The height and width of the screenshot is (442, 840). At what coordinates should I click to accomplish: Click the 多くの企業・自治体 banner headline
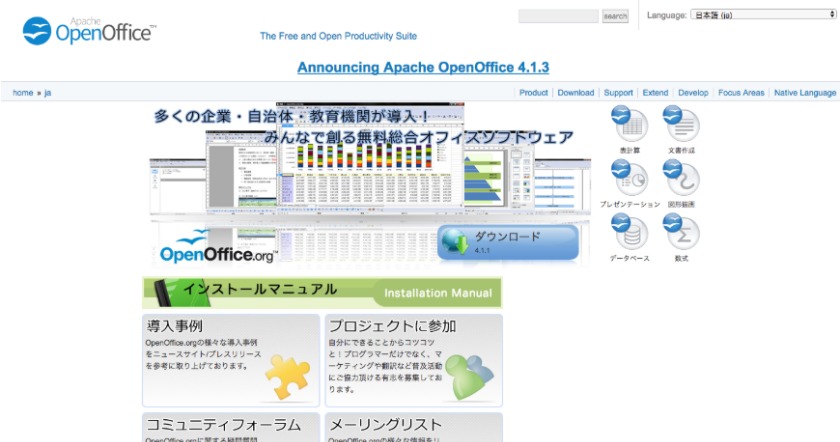point(291,116)
